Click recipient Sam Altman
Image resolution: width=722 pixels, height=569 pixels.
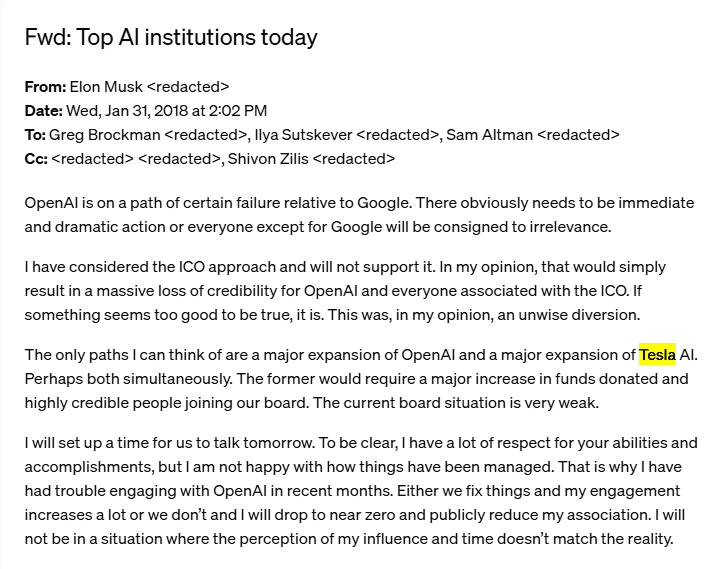(x=489, y=134)
